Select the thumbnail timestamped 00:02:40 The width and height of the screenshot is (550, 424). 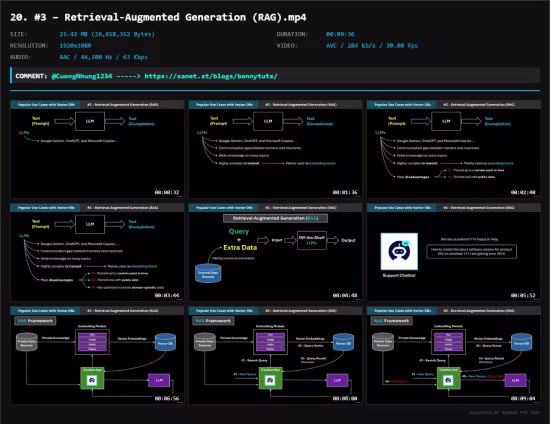click(x=454, y=149)
